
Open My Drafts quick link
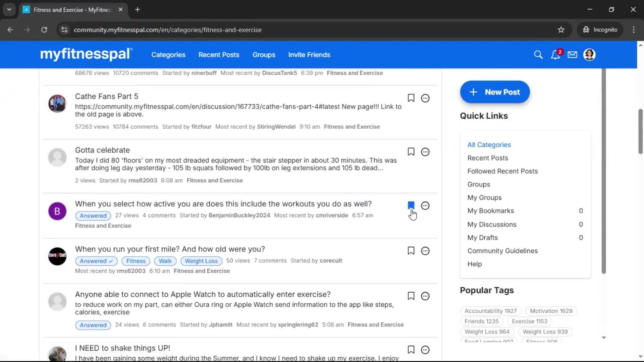tap(482, 238)
